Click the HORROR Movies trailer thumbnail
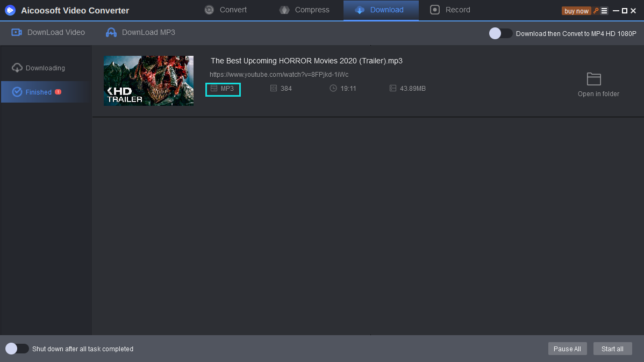644x362 pixels. click(x=149, y=81)
